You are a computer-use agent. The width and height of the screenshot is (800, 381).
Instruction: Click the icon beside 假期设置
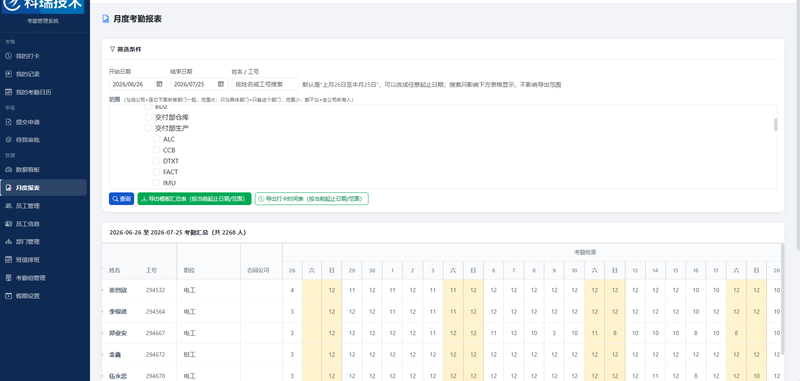pyautogui.click(x=8, y=296)
